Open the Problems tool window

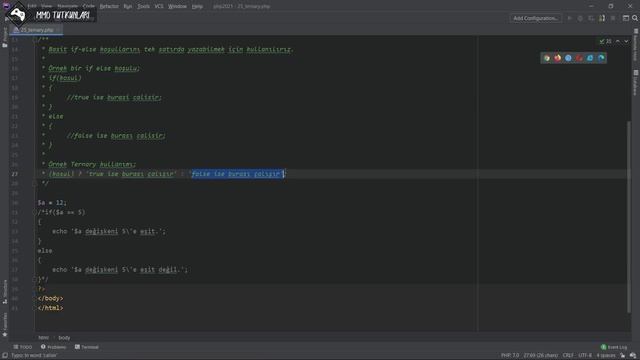tap(53, 347)
